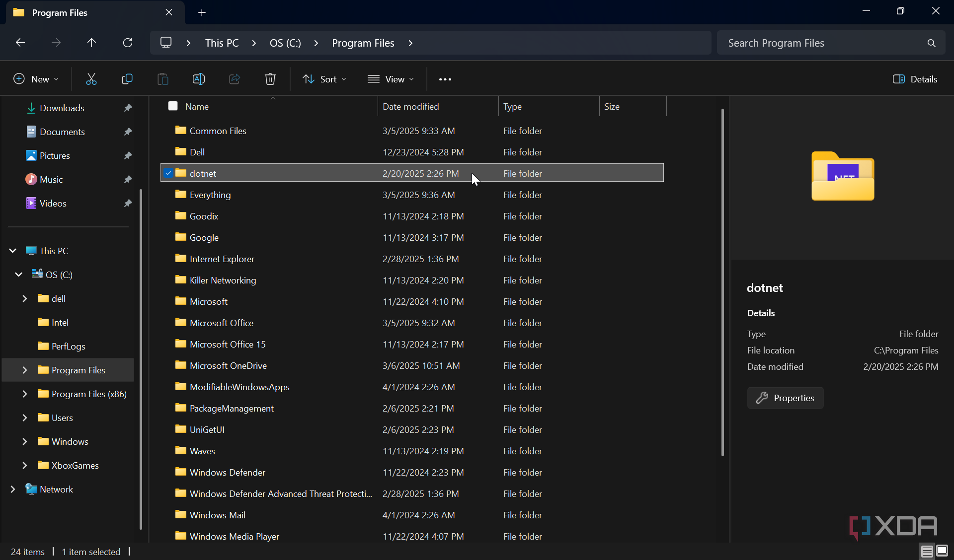
Task: Toggle the Details pane button
Action: coord(915,79)
